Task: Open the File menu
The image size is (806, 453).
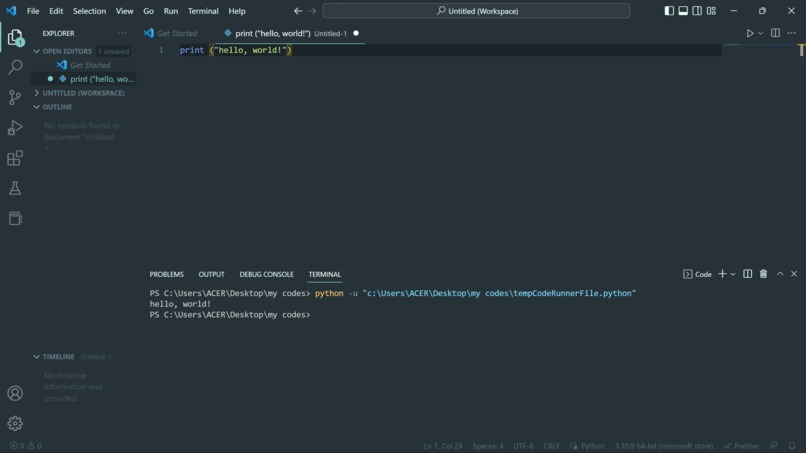Action: 33,11
